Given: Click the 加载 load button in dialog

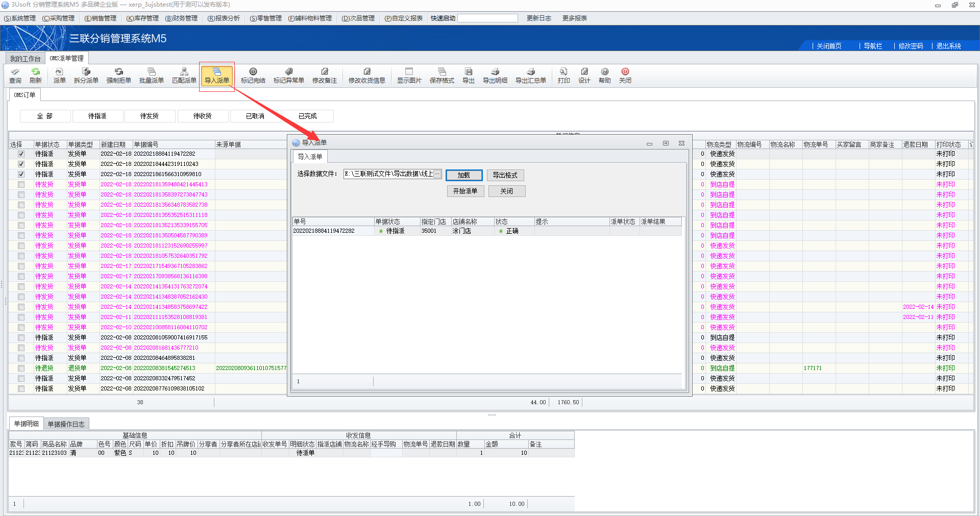Looking at the screenshot, I should 464,175.
